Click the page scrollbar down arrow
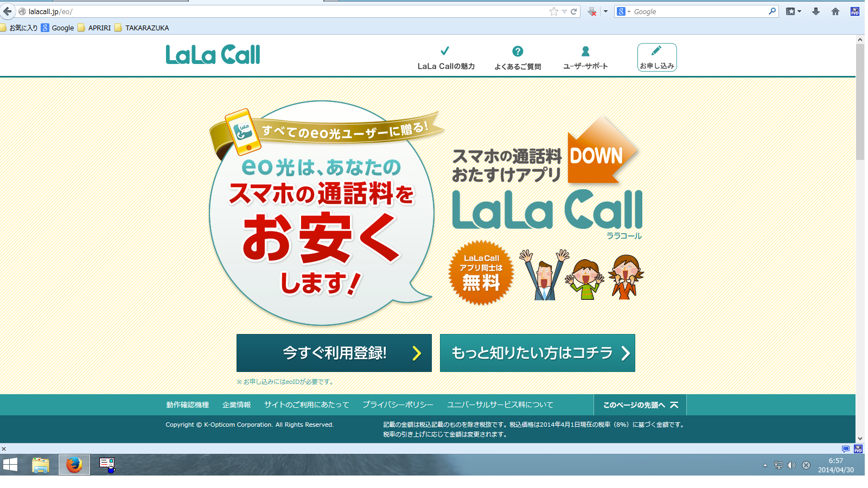Screen dimensions: 868x488 [860, 439]
